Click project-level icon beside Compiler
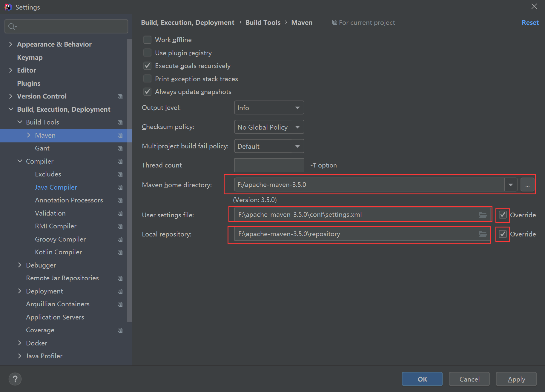545x392 pixels. coord(120,161)
